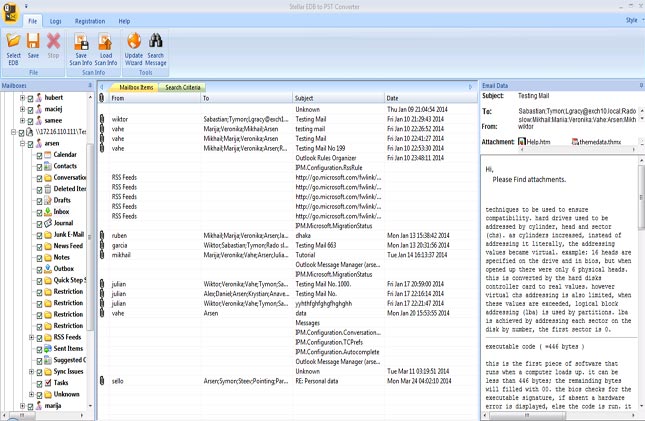Open the Help ribbon tab
Screen dimensions: 645x421
(124, 21)
